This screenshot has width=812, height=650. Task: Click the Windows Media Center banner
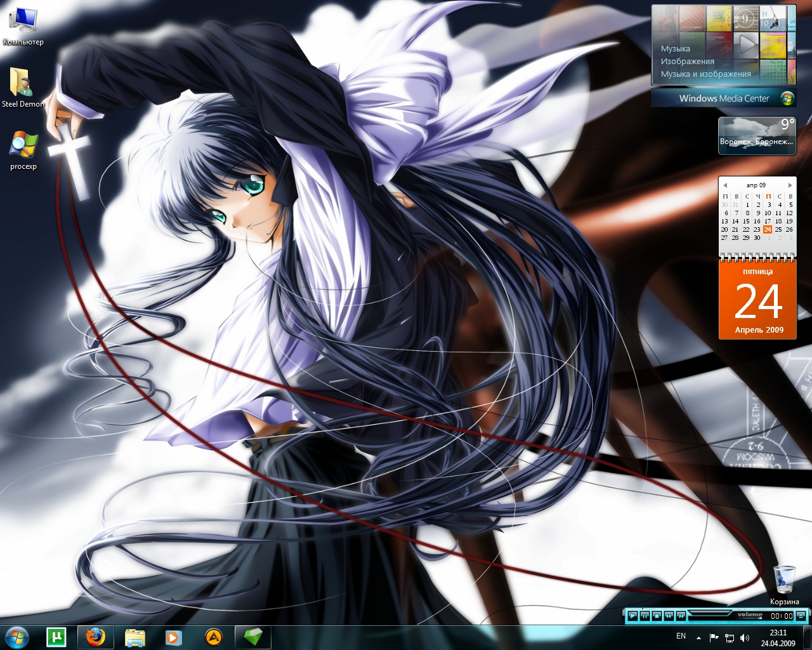click(724, 98)
